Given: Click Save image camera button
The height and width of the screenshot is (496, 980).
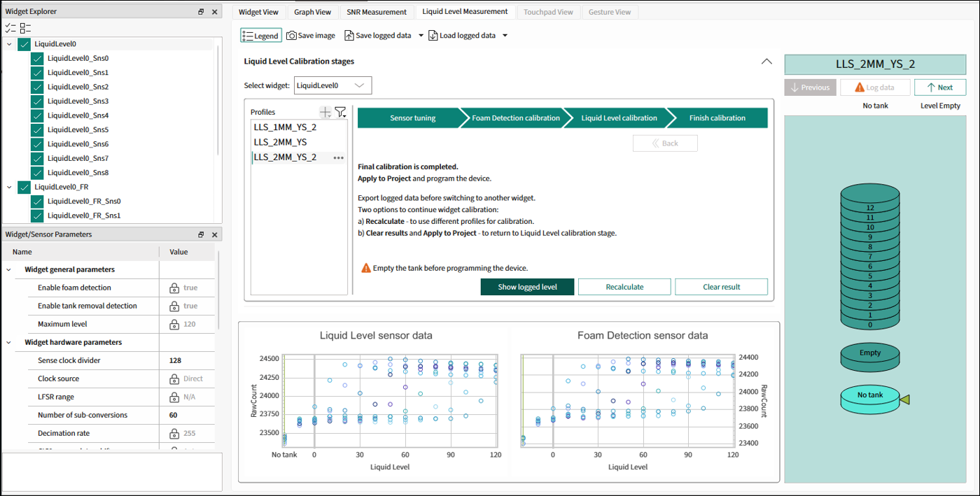Looking at the screenshot, I should [x=311, y=36].
